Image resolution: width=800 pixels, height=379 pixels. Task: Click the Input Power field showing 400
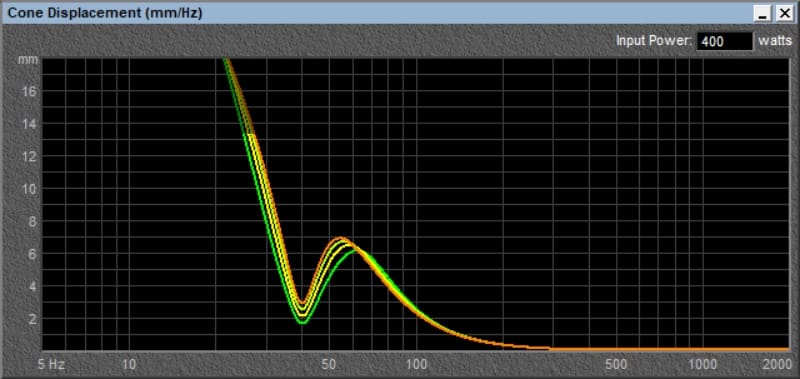pyautogui.click(x=725, y=42)
